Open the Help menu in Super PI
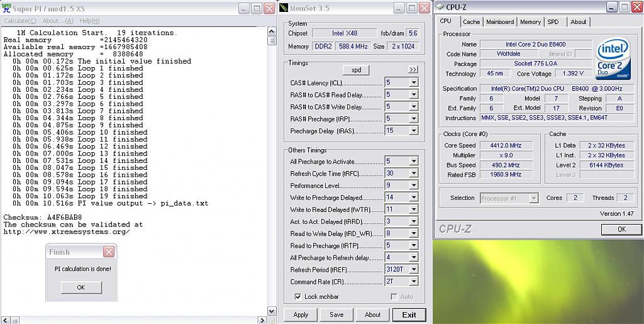644x324 pixels. pyautogui.click(x=89, y=21)
